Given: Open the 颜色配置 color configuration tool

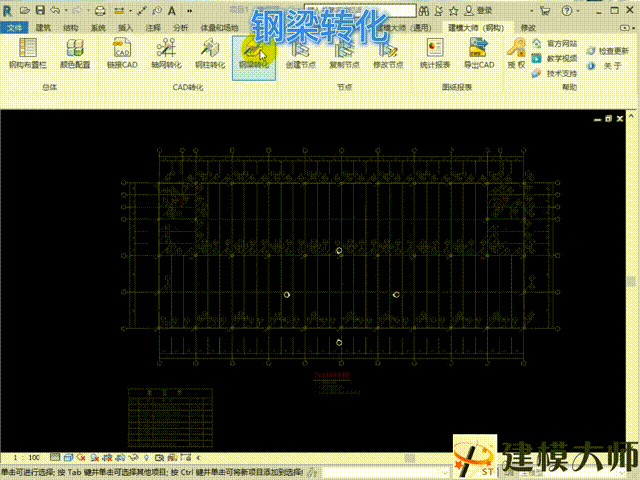Looking at the screenshot, I should [75, 53].
